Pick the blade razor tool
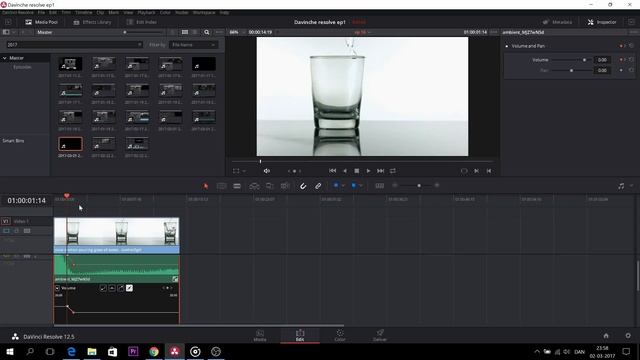The image size is (640, 360). coord(237,186)
